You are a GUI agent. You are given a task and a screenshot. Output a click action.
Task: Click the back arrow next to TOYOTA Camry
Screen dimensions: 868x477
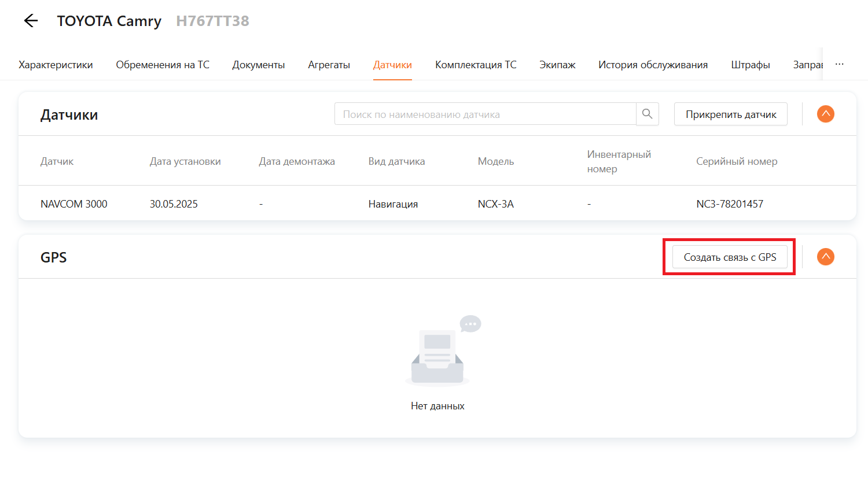(x=31, y=21)
